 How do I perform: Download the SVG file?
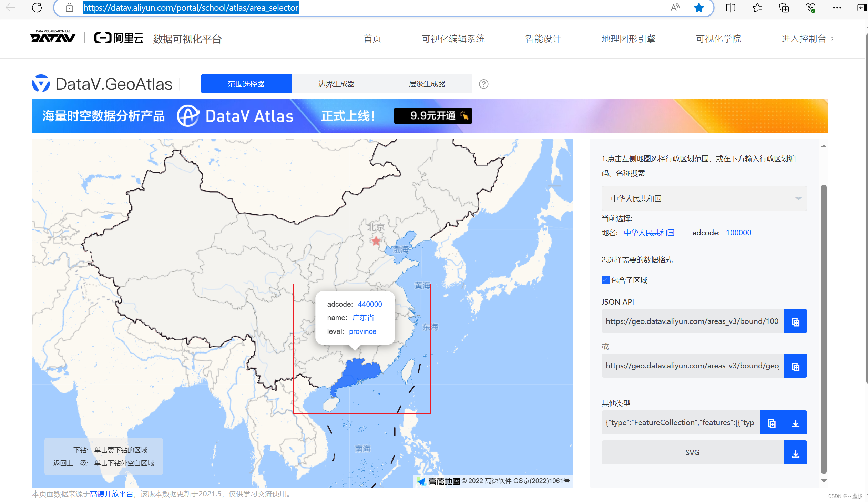click(796, 452)
